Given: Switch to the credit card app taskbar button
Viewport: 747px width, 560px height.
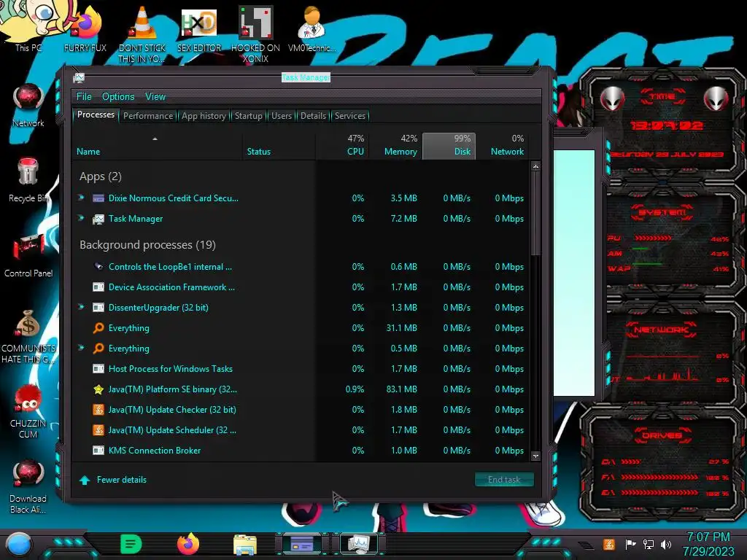Looking at the screenshot, I should click(302, 544).
